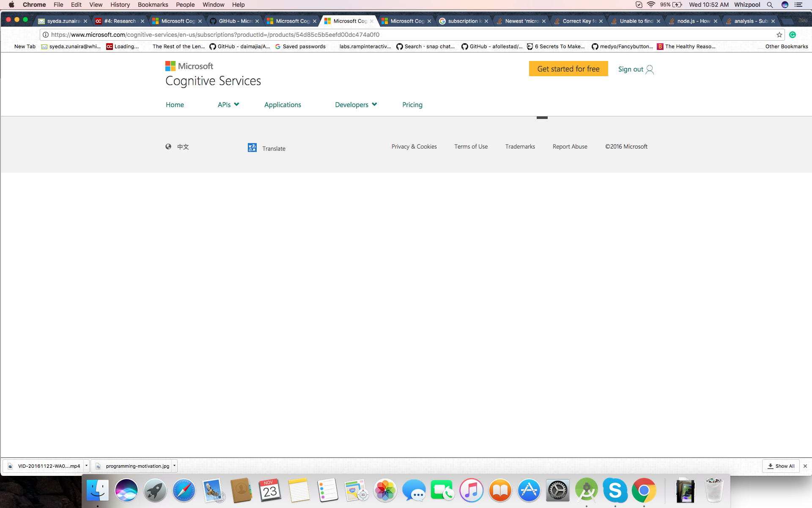Open Finder from the dock
Screen dimensions: 812x508
[x=98, y=491]
